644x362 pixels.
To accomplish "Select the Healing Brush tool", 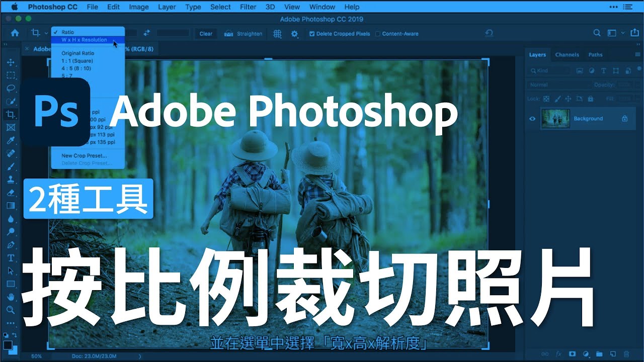I will 11,153.
